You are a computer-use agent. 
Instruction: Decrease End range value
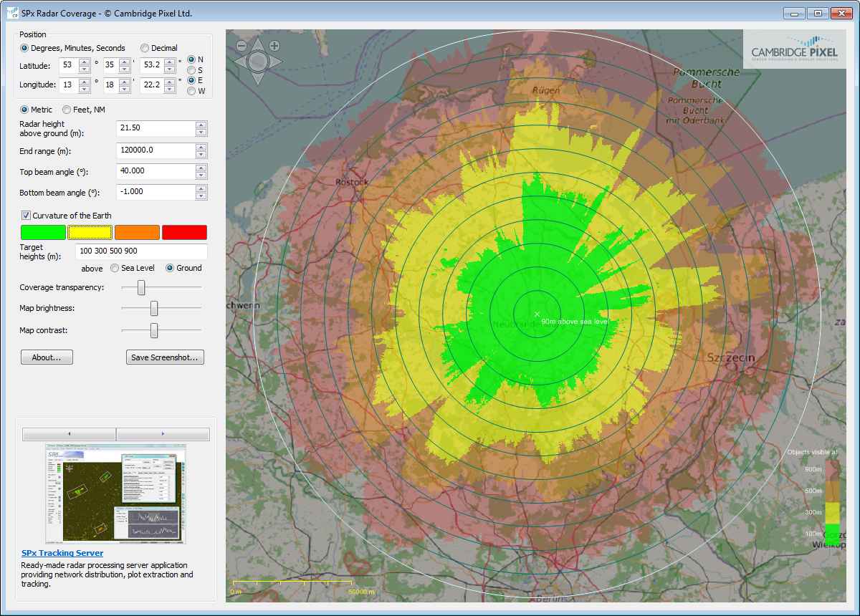(201, 154)
